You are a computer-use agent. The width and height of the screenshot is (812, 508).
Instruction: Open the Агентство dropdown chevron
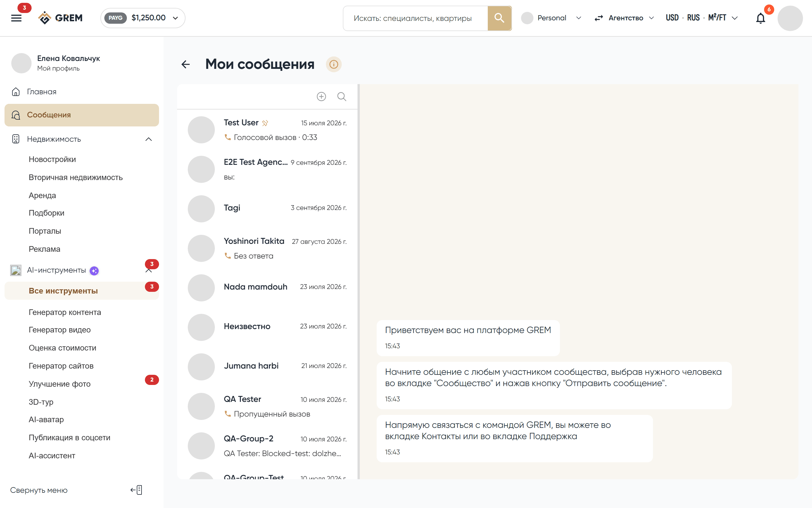(651, 18)
